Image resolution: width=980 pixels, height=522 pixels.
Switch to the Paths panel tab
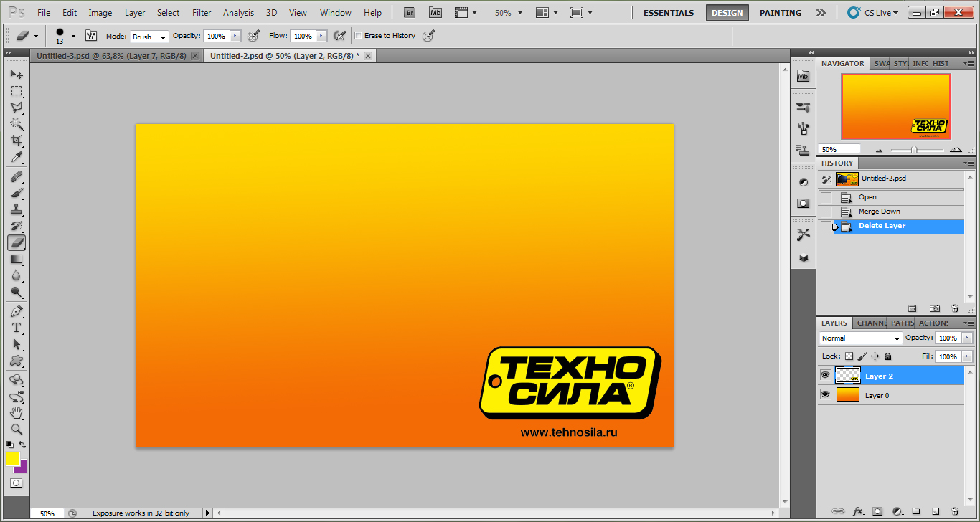(x=903, y=323)
